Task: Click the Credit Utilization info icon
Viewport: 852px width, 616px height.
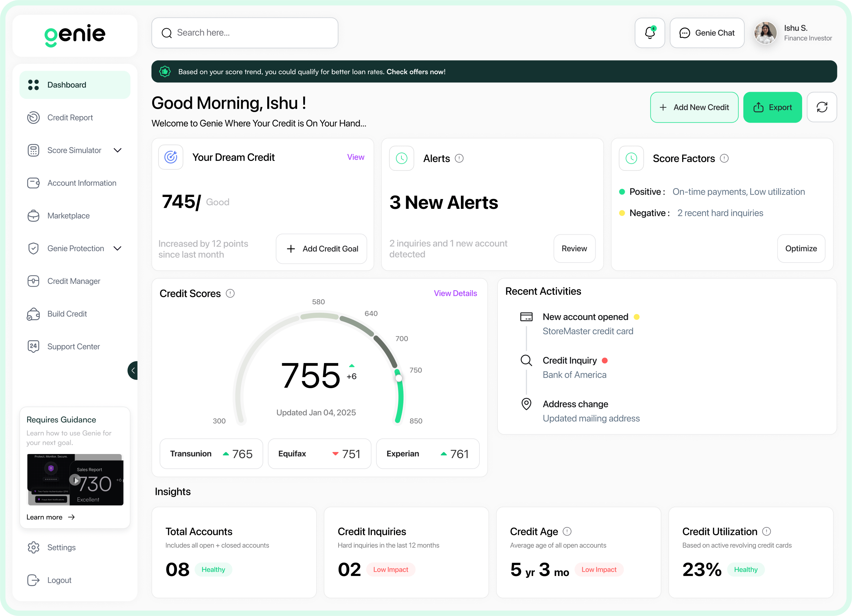Action: 766,531
